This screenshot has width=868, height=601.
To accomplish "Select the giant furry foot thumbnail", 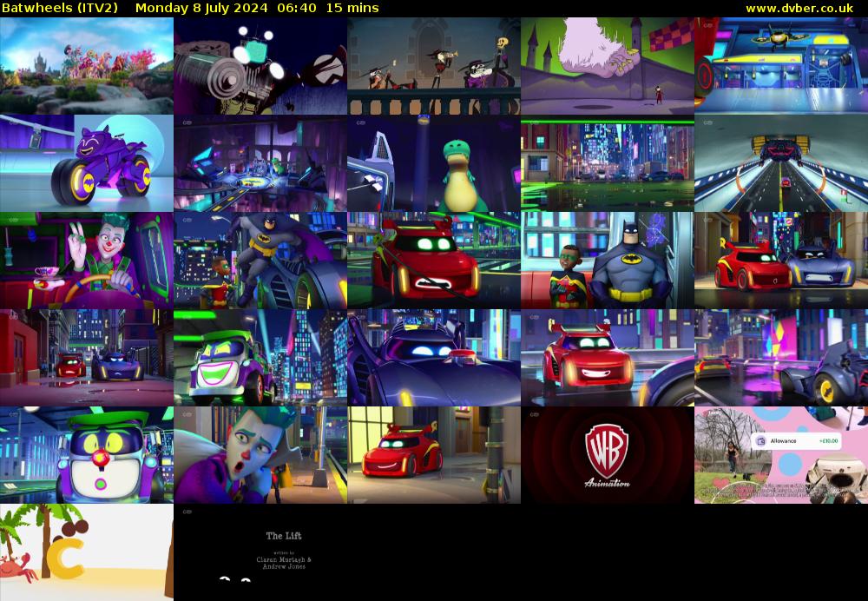I will click(x=608, y=66).
